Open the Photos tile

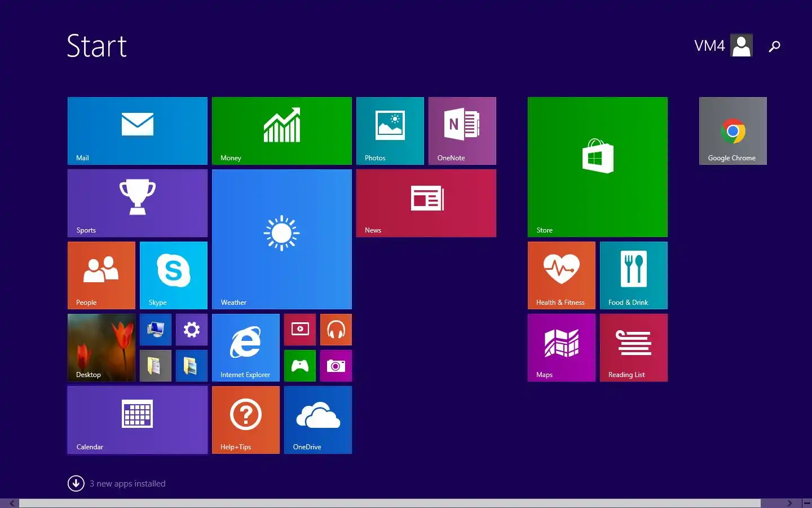(390, 131)
